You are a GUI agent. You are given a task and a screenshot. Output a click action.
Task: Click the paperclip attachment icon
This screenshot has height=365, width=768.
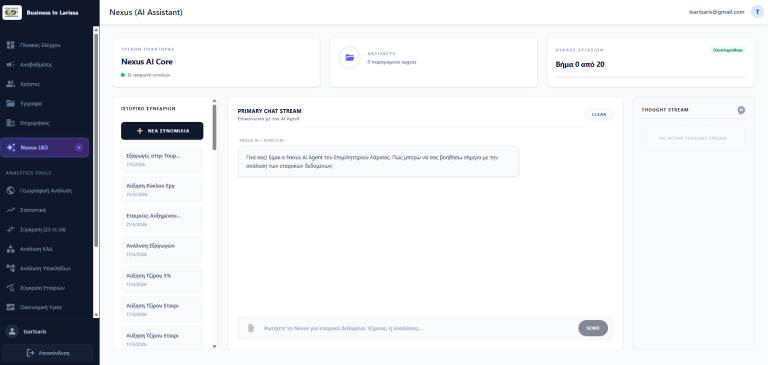(x=251, y=328)
